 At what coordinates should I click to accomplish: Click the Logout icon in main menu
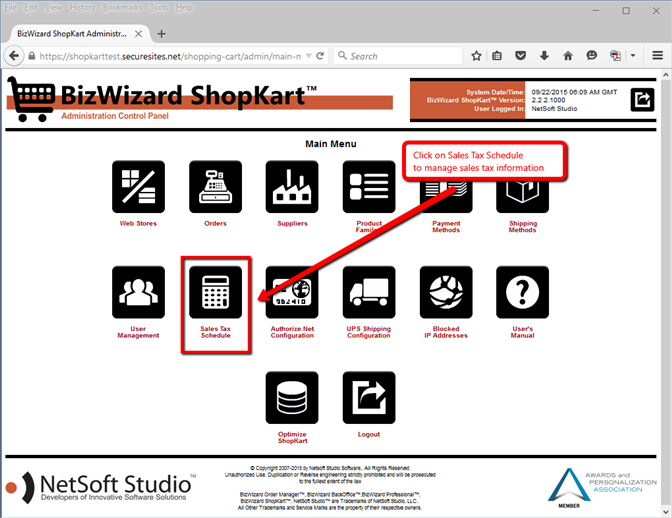click(x=369, y=398)
